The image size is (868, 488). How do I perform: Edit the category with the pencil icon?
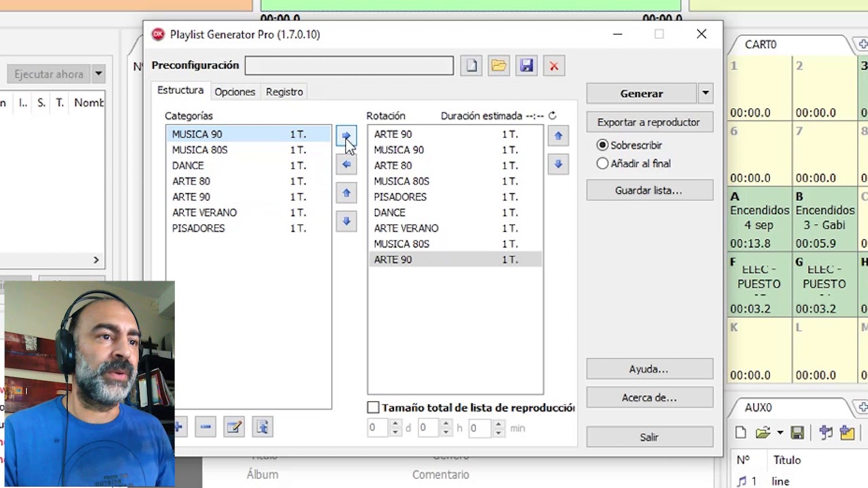tap(234, 427)
